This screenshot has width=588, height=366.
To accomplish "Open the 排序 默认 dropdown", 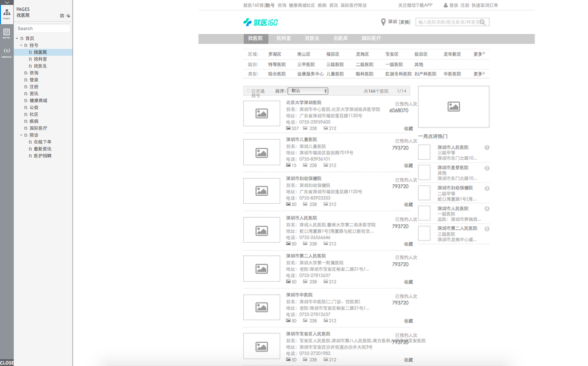I will pos(308,91).
